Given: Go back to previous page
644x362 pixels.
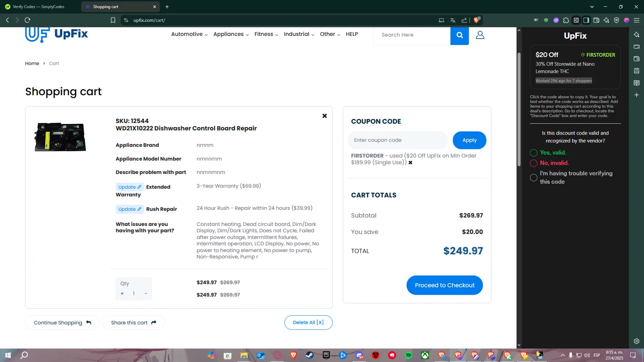Looking at the screenshot, I should click(7, 20).
